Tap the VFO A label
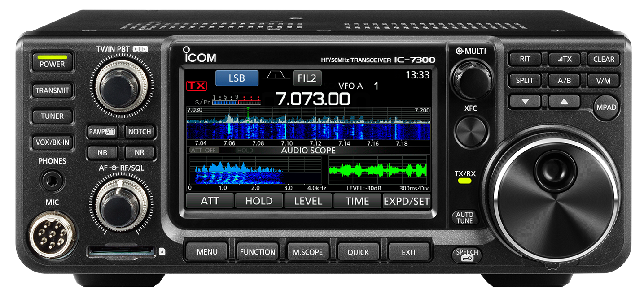644x302 pixels. (x=350, y=86)
